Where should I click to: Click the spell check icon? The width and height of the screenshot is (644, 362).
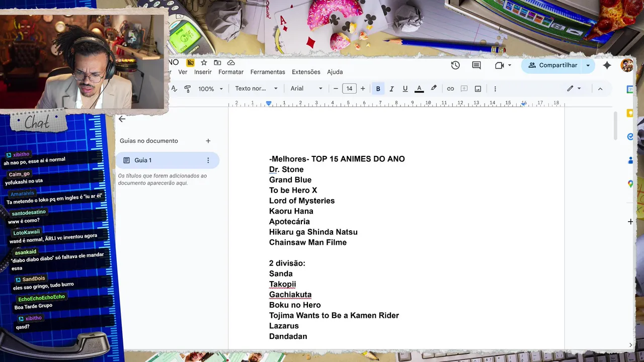coord(174,88)
